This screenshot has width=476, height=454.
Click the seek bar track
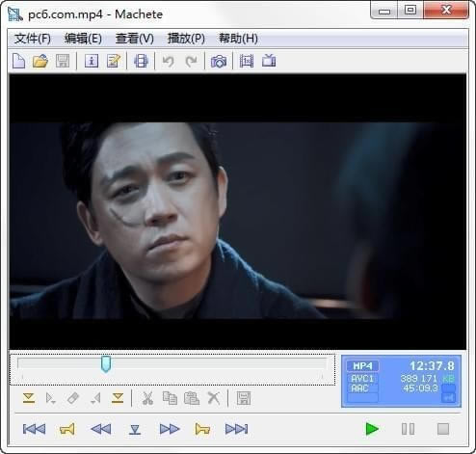(172, 363)
